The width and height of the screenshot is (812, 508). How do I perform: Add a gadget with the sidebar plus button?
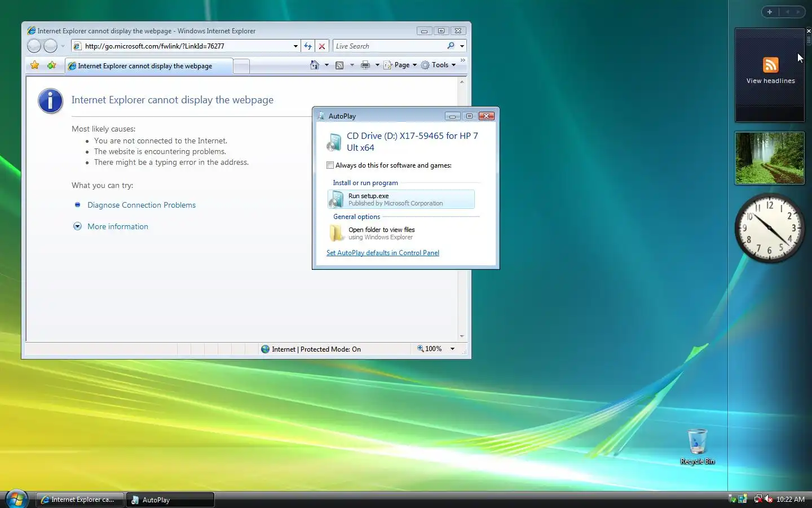(770, 12)
